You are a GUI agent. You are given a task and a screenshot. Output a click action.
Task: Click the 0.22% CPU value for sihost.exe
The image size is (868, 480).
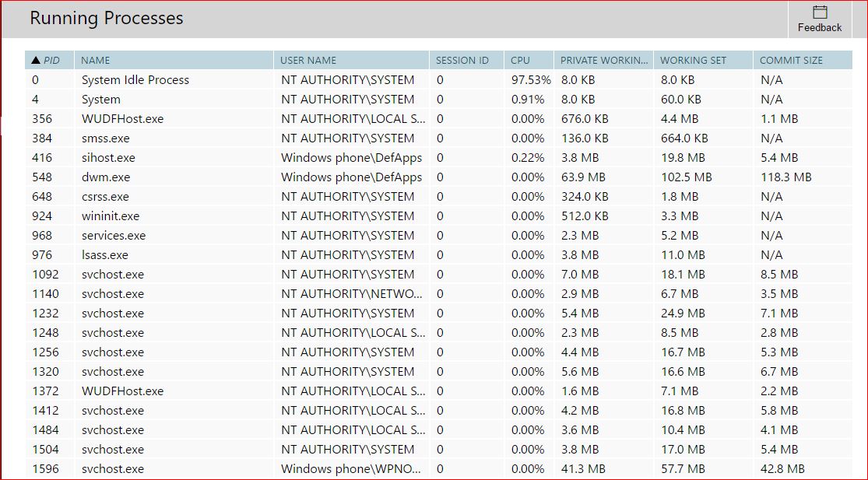(x=528, y=158)
